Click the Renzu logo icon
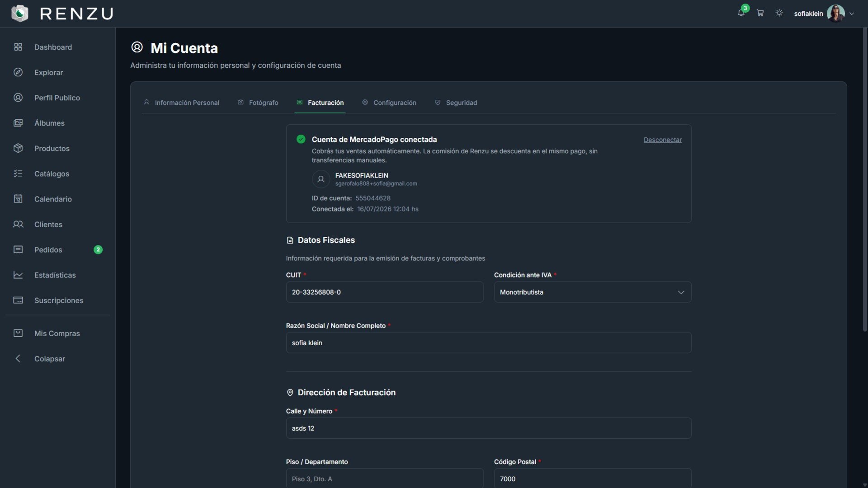The height and width of the screenshot is (488, 868). point(20,13)
